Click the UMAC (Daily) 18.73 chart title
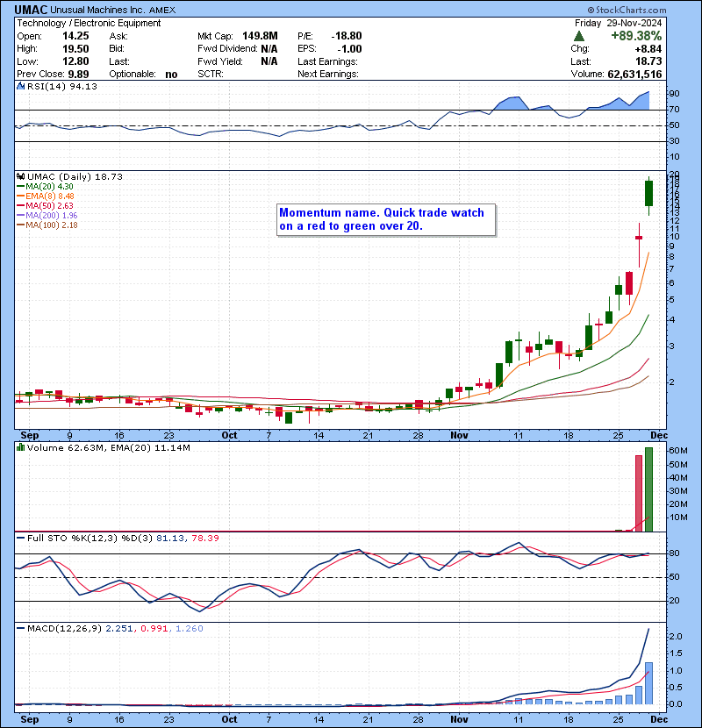702x728 pixels. [75, 177]
